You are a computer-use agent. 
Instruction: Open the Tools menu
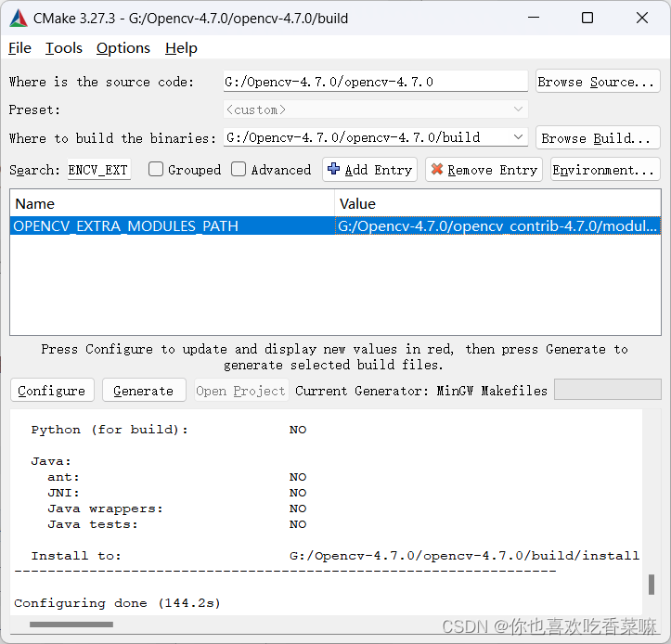click(64, 48)
